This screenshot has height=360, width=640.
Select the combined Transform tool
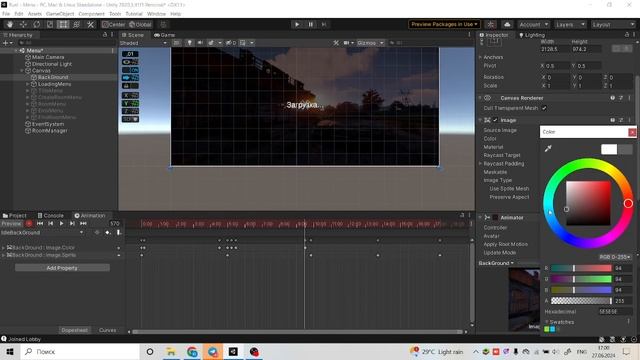pos(77,24)
